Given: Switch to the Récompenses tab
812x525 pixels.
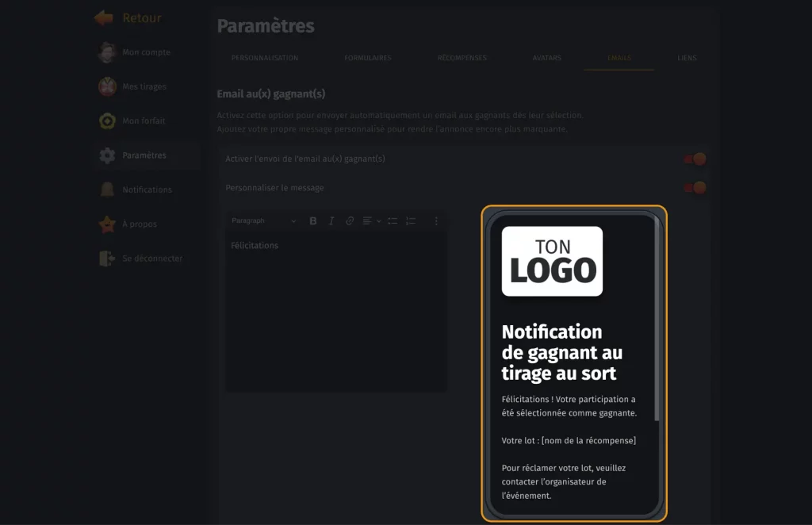Looking at the screenshot, I should 462,58.
